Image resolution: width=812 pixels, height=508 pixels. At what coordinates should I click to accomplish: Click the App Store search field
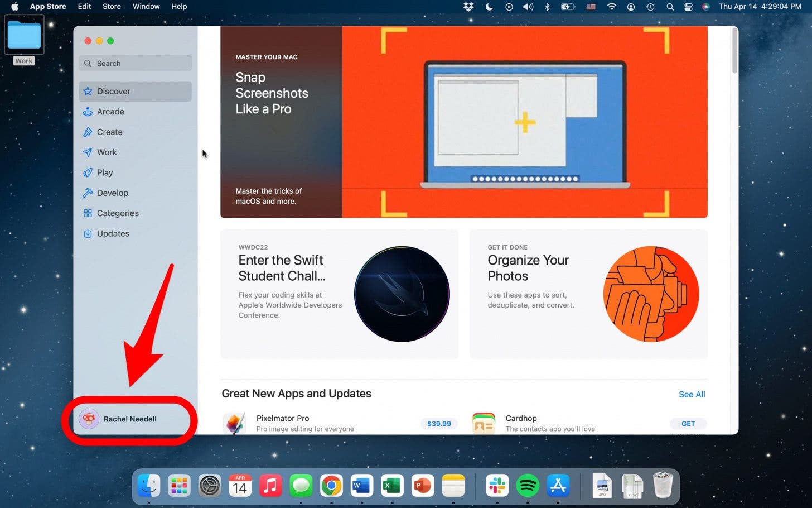coord(135,63)
